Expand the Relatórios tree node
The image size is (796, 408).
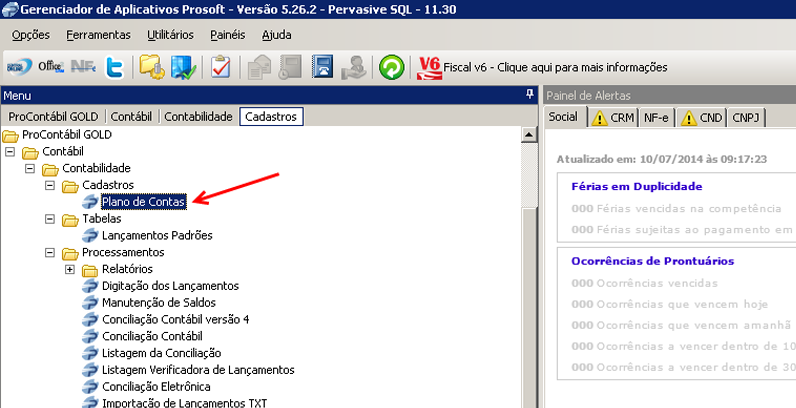[x=70, y=269]
